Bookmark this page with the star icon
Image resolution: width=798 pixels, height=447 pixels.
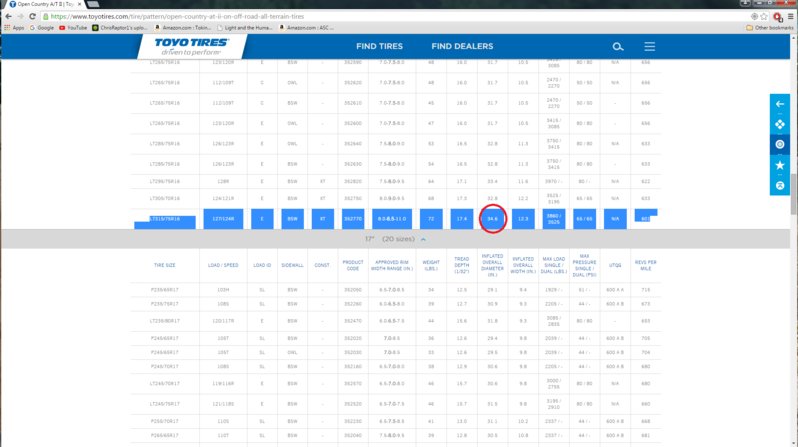point(764,16)
